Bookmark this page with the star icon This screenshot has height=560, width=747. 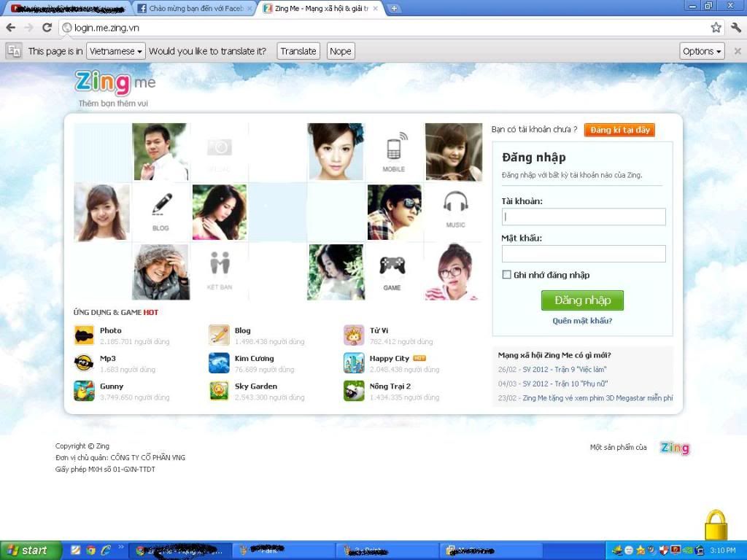pyautogui.click(x=716, y=28)
